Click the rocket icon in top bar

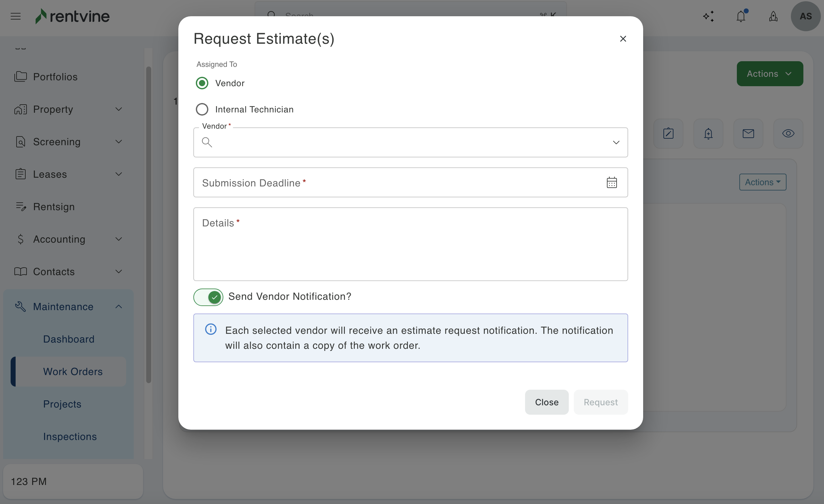(x=773, y=16)
